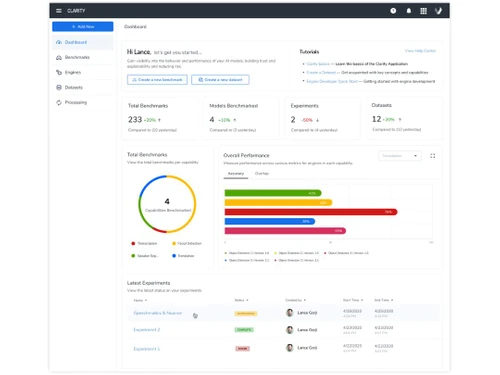
Task: Sort experiments by Created by column
Action: point(295,300)
